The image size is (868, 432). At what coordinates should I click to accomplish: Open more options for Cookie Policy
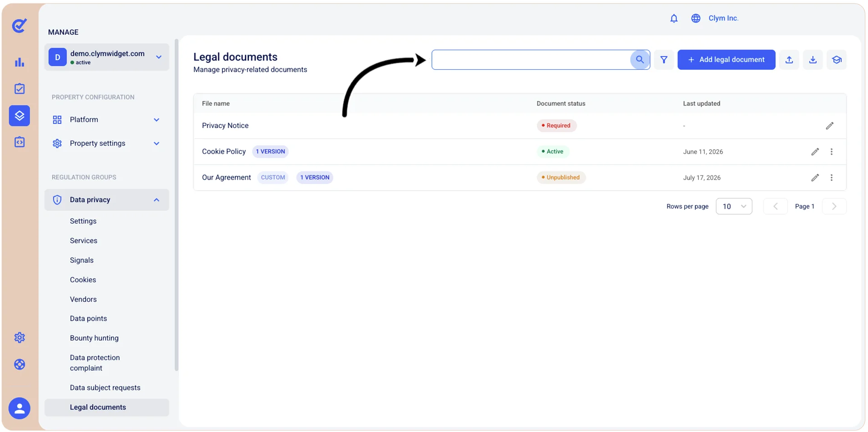coord(831,152)
